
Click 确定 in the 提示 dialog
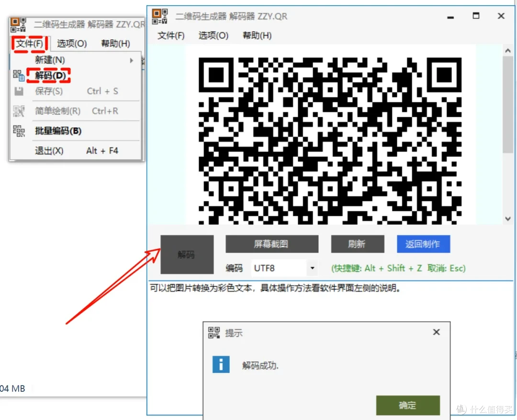408,405
